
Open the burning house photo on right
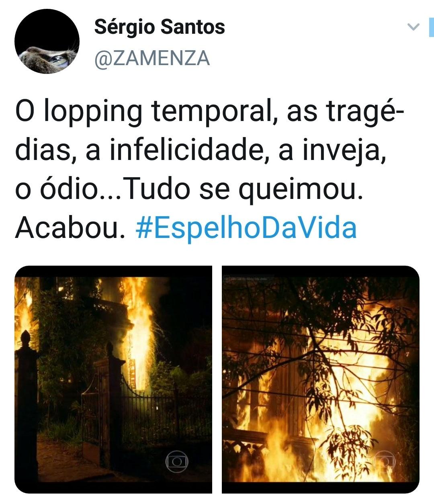coord(321,379)
